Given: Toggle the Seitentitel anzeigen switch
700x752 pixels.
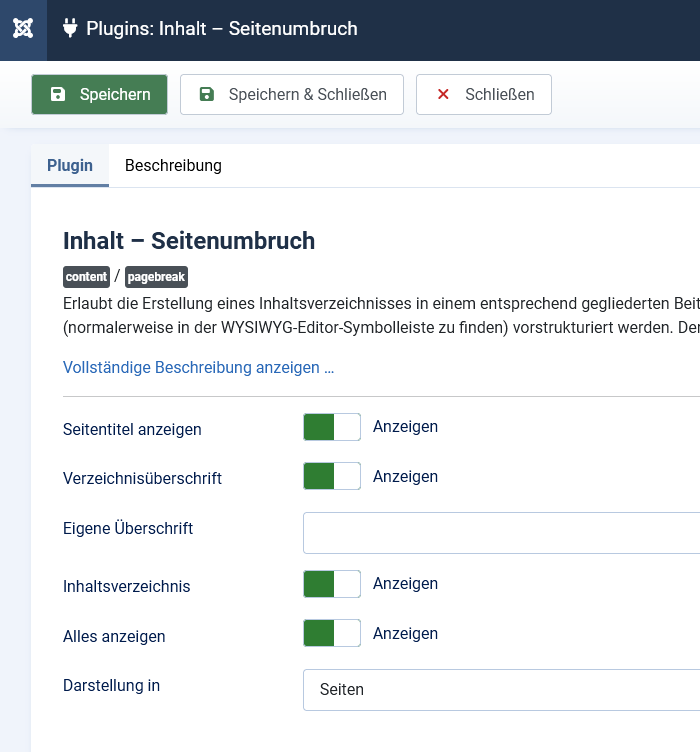Looking at the screenshot, I should click(332, 427).
